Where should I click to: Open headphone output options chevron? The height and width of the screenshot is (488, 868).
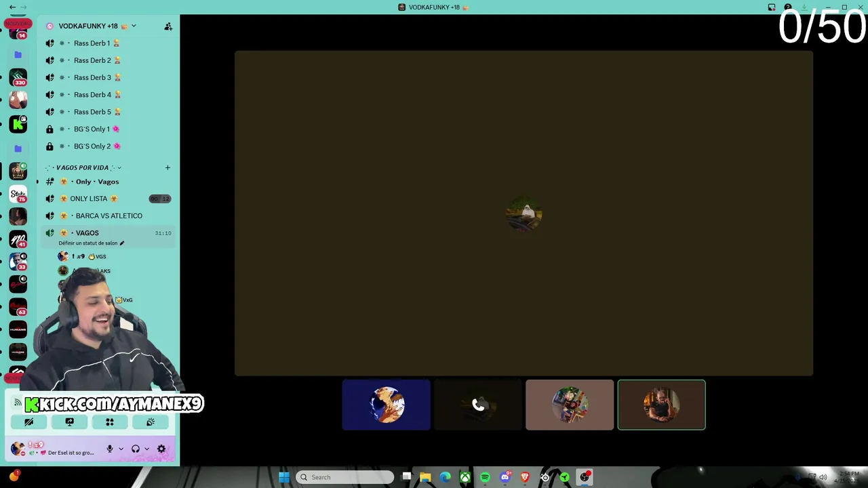(x=146, y=449)
